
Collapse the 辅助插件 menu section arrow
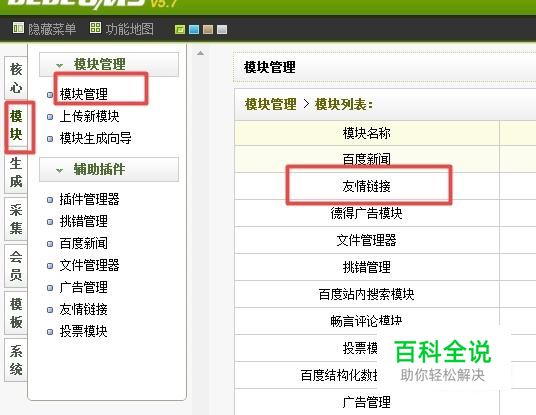(x=59, y=170)
